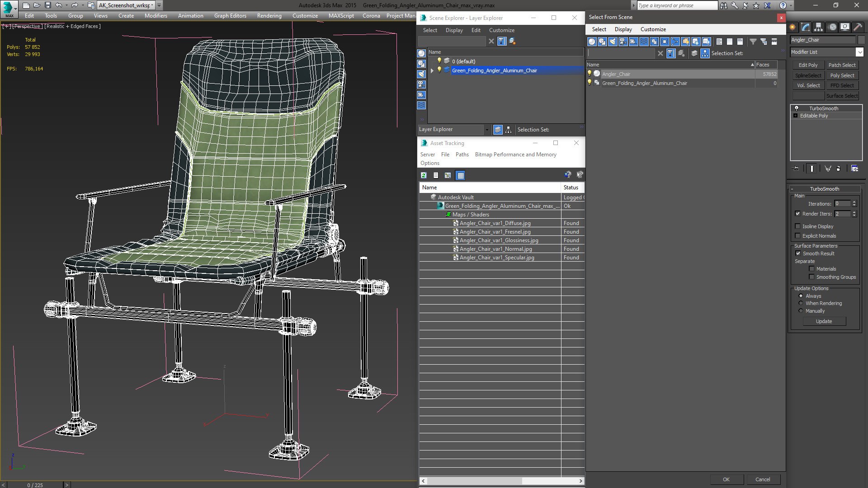The height and width of the screenshot is (488, 868).
Task: Switch Select From Scene to sort by layer
Action: [x=694, y=53]
